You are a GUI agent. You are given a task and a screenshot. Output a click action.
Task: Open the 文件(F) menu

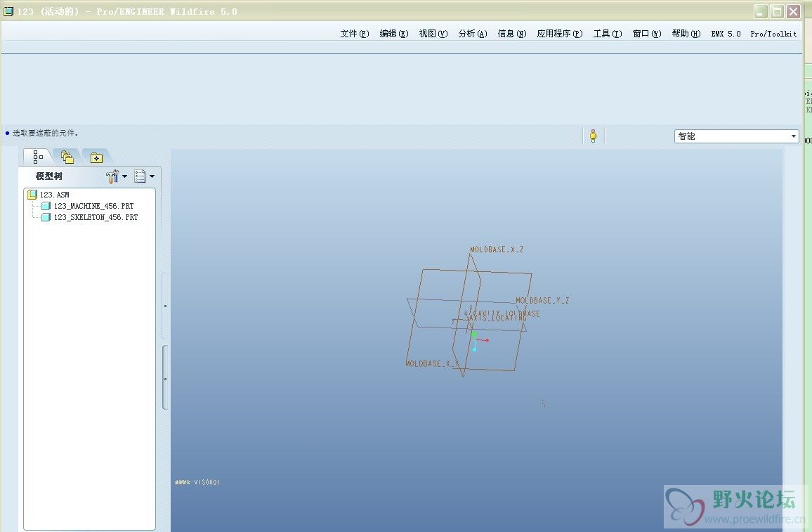tap(354, 34)
